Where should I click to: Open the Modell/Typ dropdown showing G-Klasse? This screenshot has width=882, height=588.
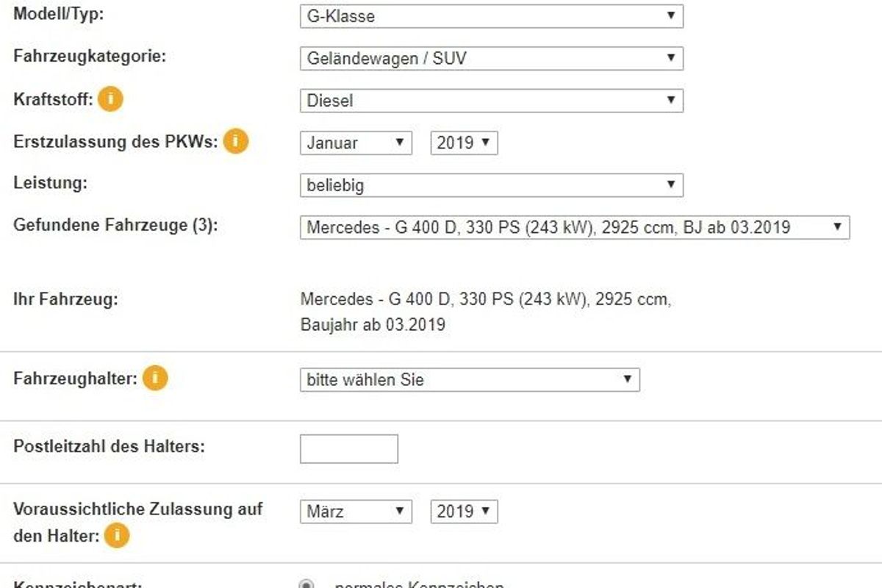491,16
